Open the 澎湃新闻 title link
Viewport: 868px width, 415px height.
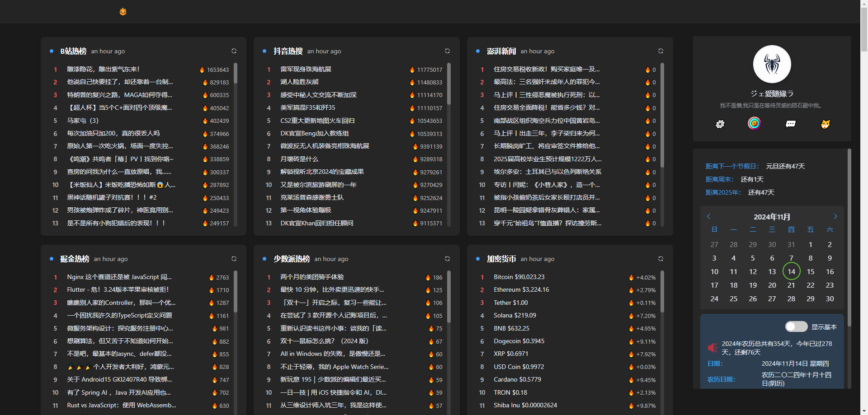[x=501, y=51]
